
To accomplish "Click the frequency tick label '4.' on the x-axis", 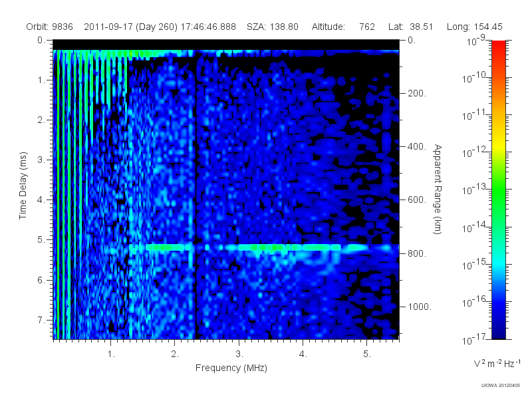I will [x=303, y=354].
